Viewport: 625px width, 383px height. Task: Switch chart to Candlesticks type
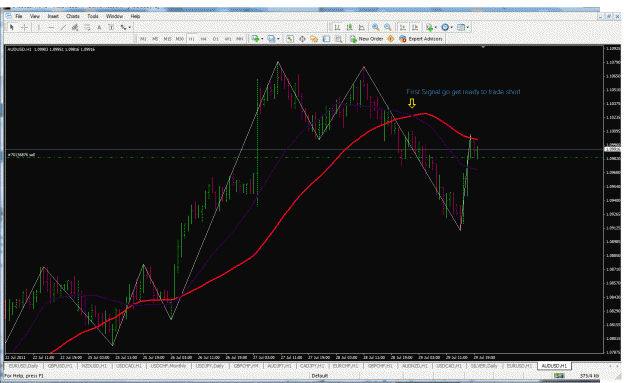(350, 27)
